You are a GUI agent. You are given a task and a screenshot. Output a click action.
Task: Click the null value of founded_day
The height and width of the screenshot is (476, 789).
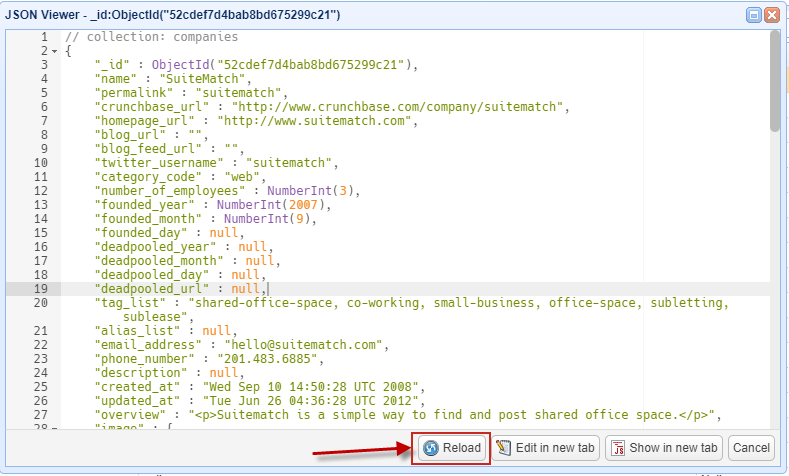coord(223,233)
